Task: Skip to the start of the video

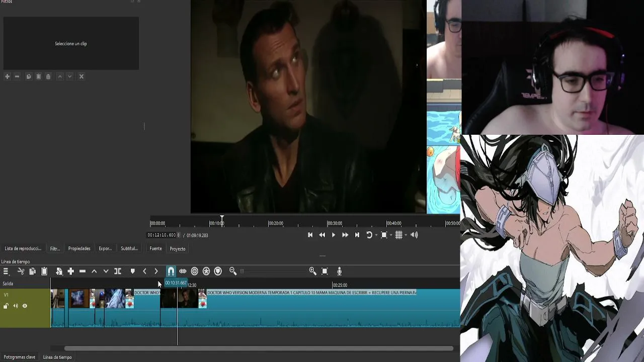Action: tap(310, 235)
